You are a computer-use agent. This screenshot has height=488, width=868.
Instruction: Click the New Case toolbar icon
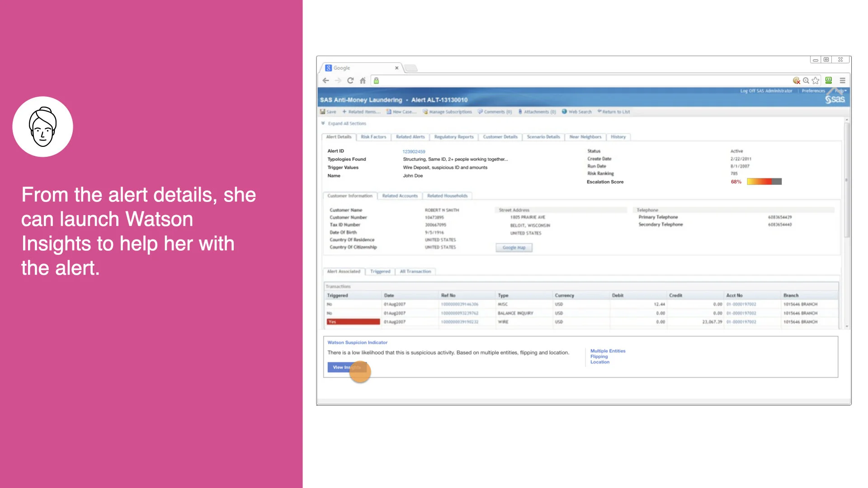point(389,112)
